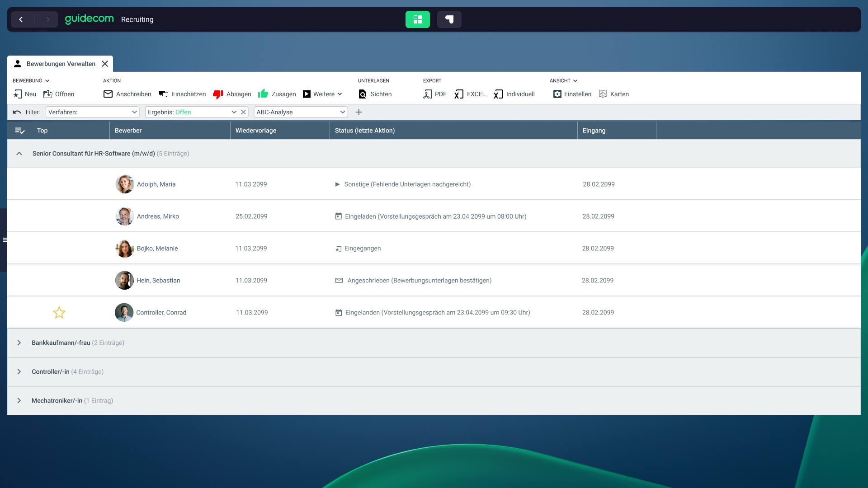Add a new filter with plus button

[x=359, y=112]
